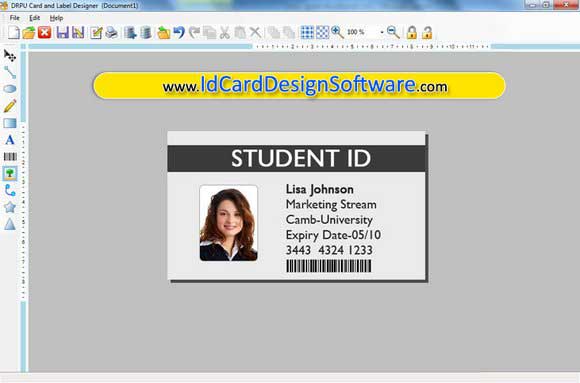Screen dimensions: 580x383
Task: Select the Text tool letter A
Action: click(10, 140)
